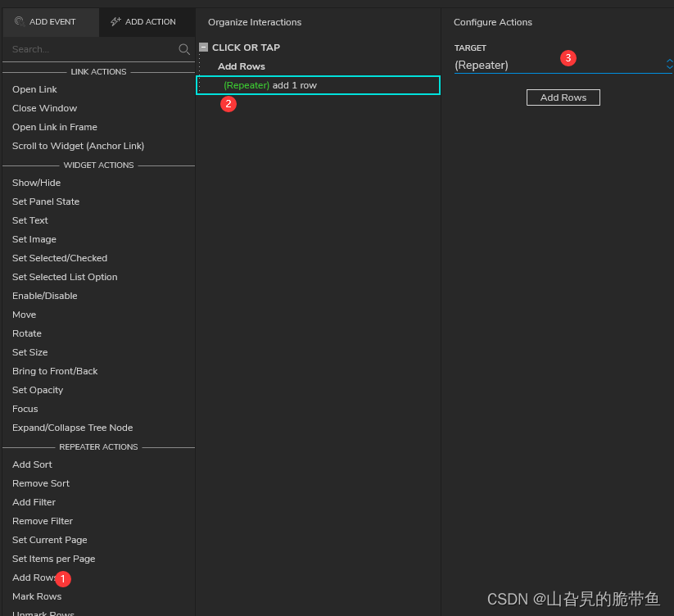Choose the Remove Filter action
The height and width of the screenshot is (616, 674).
pyautogui.click(x=43, y=522)
